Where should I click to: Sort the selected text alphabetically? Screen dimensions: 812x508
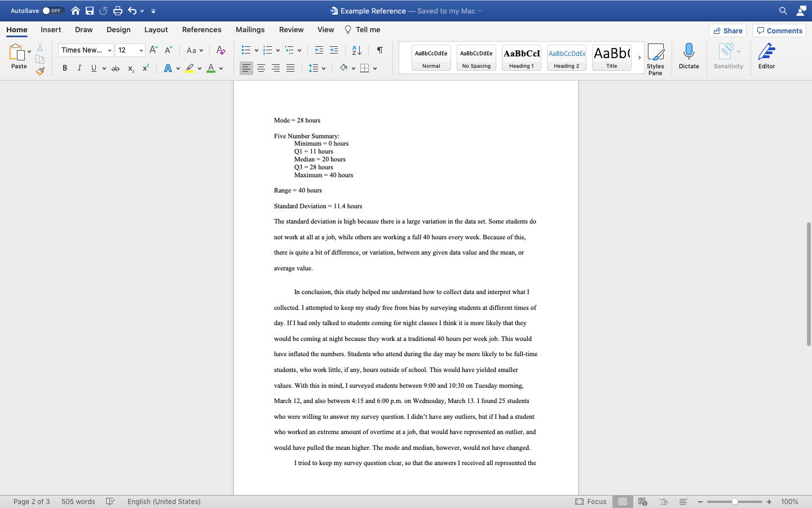pos(357,50)
